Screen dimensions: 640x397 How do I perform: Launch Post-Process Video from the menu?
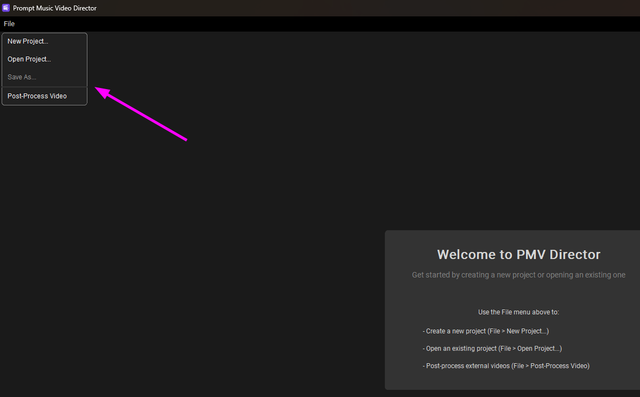point(44,96)
